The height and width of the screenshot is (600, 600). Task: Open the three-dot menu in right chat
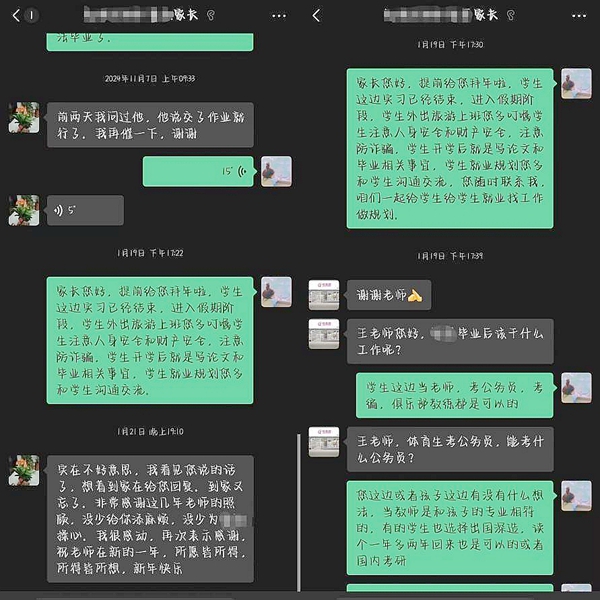point(579,16)
